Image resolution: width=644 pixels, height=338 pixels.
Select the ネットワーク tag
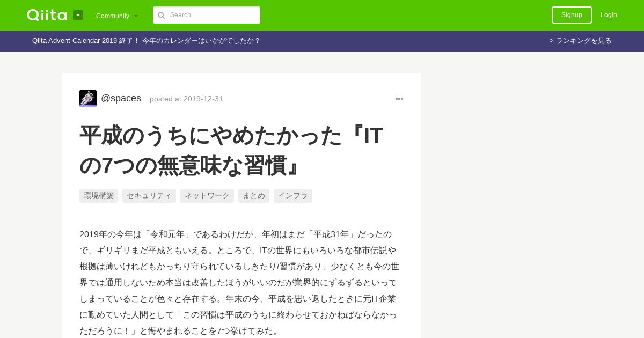pyautogui.click(x=207, y=196)
